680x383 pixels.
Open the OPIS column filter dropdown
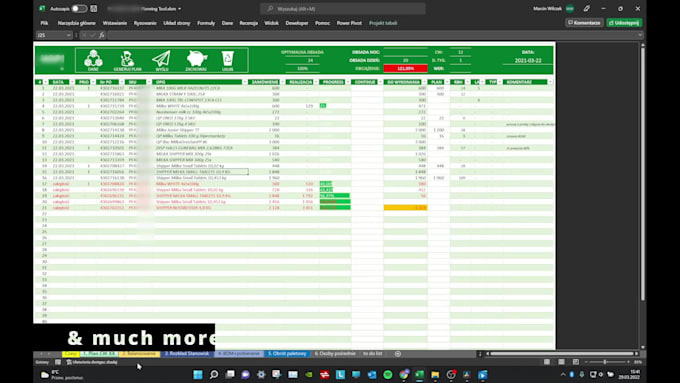pyautogui.click(x=244, y=82)
